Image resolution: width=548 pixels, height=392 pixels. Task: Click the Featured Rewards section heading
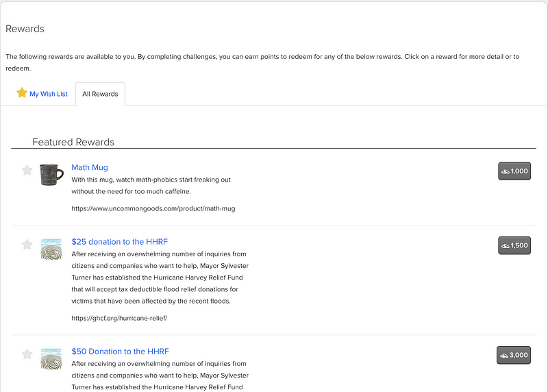point(73,142)
